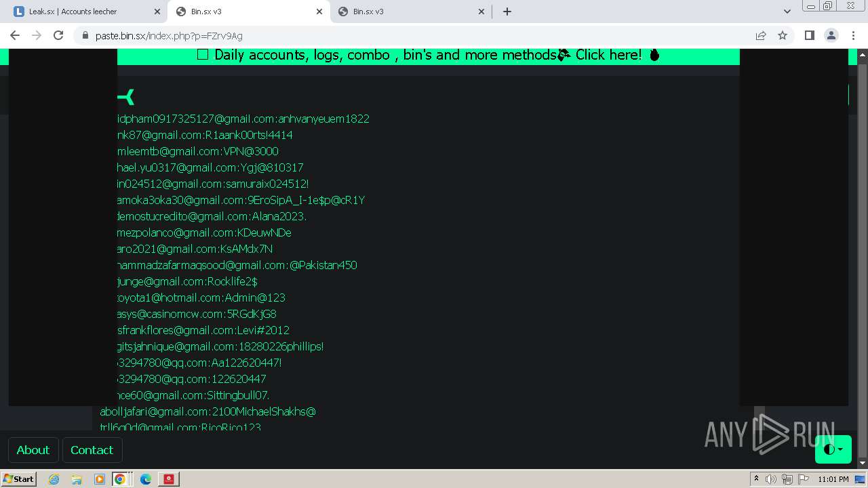Open a new browser tab
The image size is (868, 488).
[x=507, y=12]
